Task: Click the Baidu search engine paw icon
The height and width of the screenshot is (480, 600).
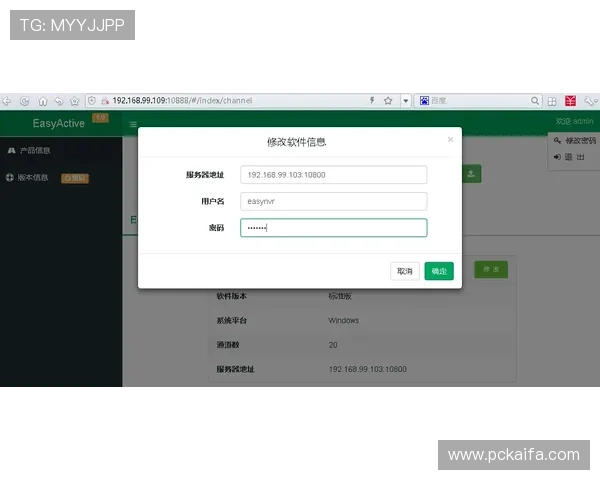Action: 424,101
